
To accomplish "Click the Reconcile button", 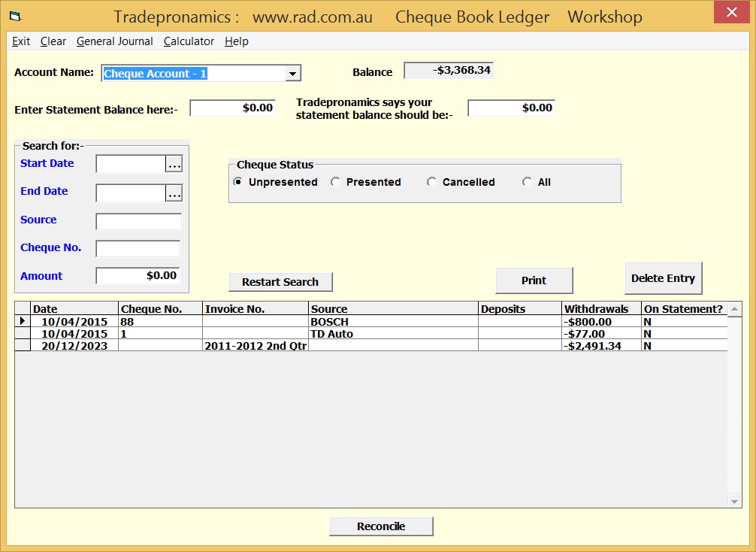I will (381, 526).
